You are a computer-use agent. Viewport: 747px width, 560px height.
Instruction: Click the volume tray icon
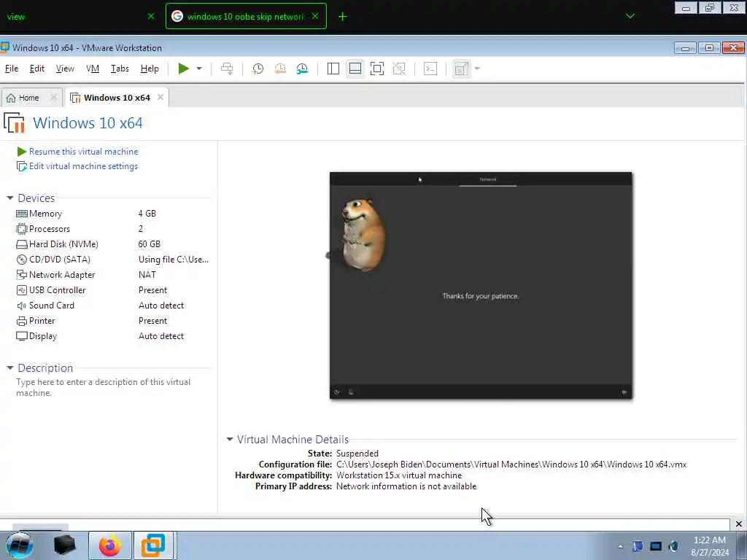[x=673, y=546]
